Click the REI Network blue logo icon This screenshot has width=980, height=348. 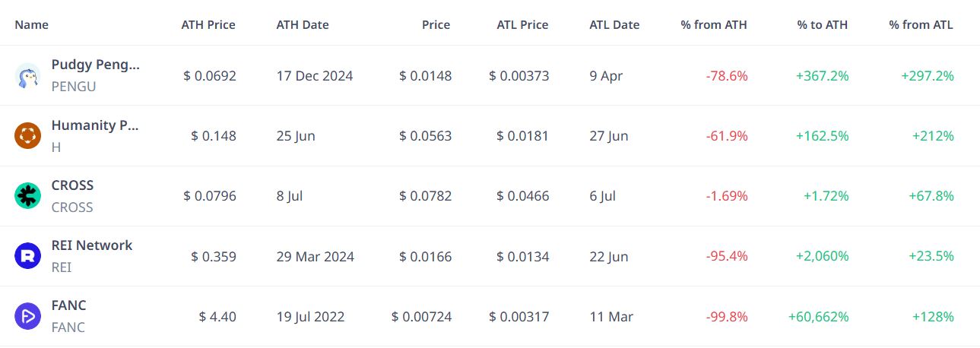pyautogui.click(x=27, y=256)
